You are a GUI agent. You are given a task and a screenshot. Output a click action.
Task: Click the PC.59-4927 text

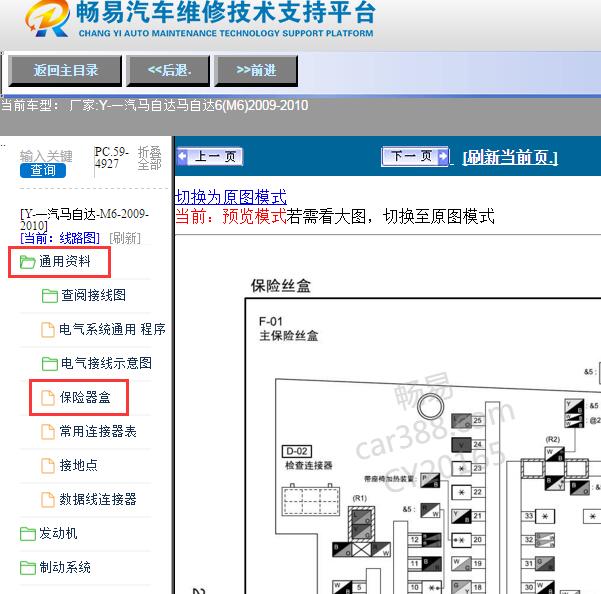point(111,158)
